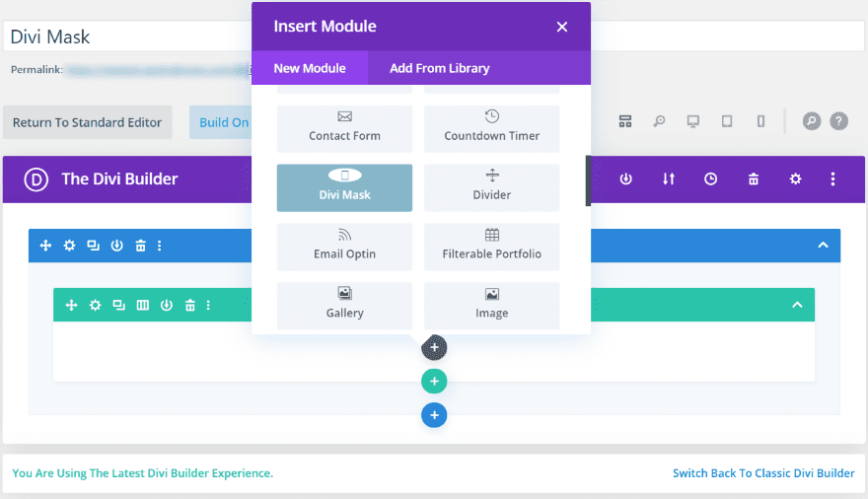
Task: Open blue section more options dots
Action: pos(160,246)
